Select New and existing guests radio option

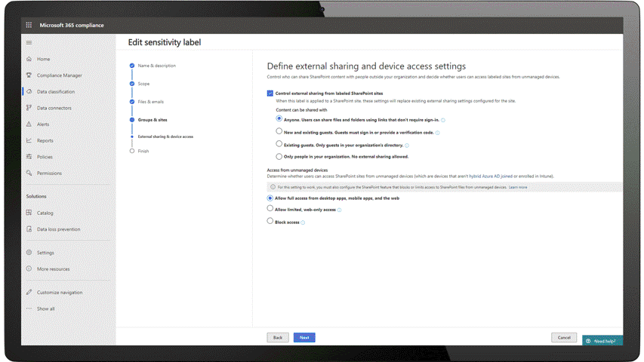coord(279,131)
